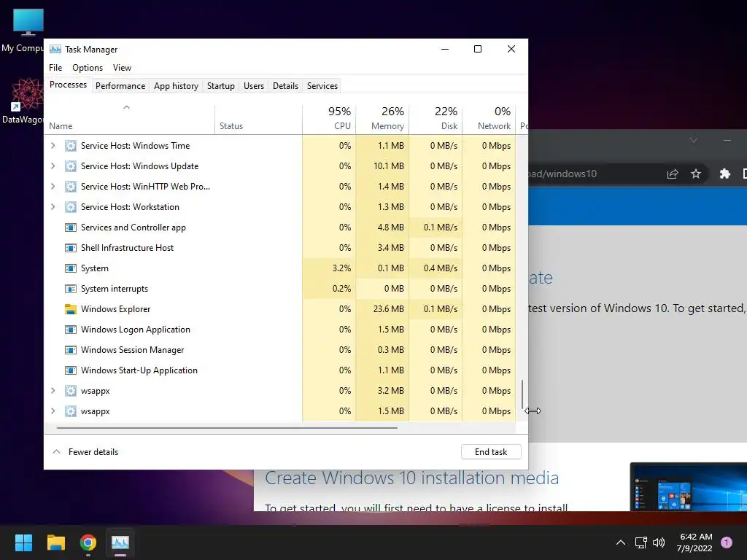Viewport: 747px width, 560px height.
Task: Open the View menu
Action: 122,68
